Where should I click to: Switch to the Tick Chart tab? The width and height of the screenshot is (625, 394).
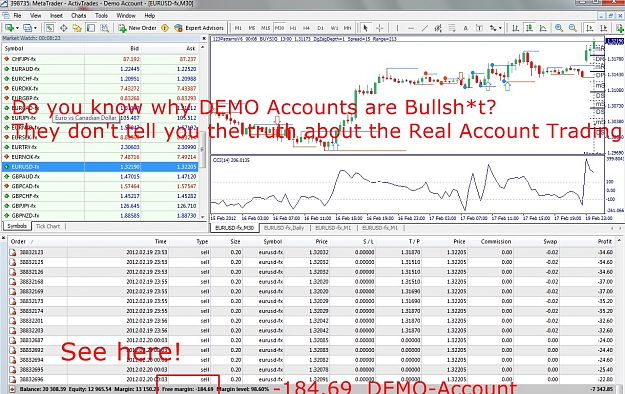[x=48, y=226]
